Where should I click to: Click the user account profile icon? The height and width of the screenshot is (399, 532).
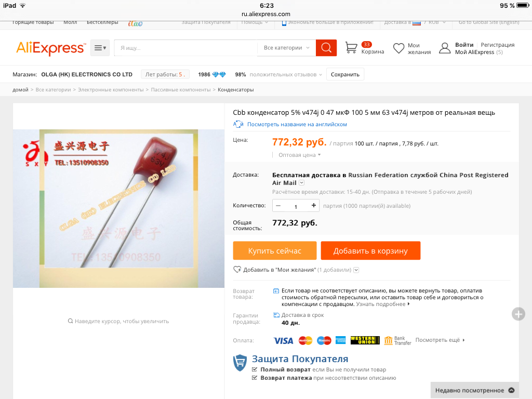[445, 48]
